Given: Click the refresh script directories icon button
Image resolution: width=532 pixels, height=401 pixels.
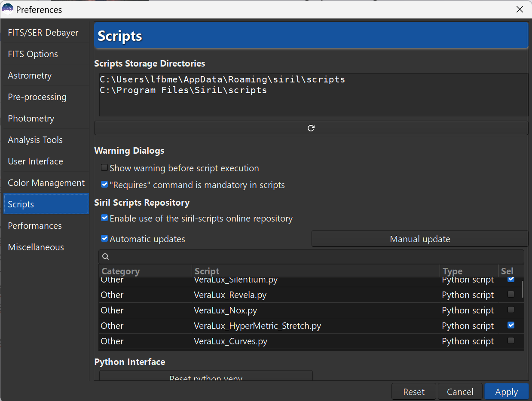Looking at the screenshot, I should click(x=311, y=128).
